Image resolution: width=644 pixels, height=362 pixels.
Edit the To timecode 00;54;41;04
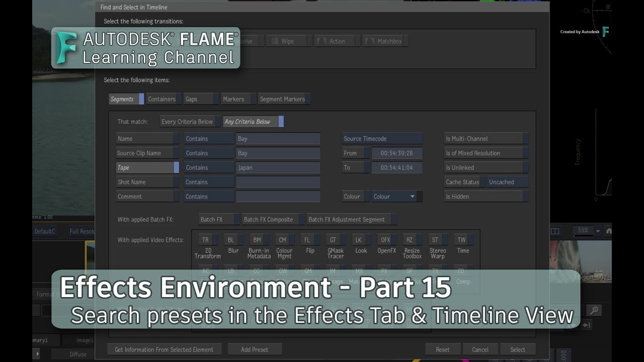tap(397, 167)
